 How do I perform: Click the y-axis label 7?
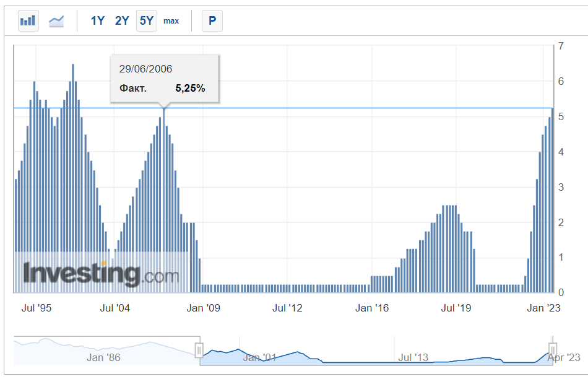[561, 46]
